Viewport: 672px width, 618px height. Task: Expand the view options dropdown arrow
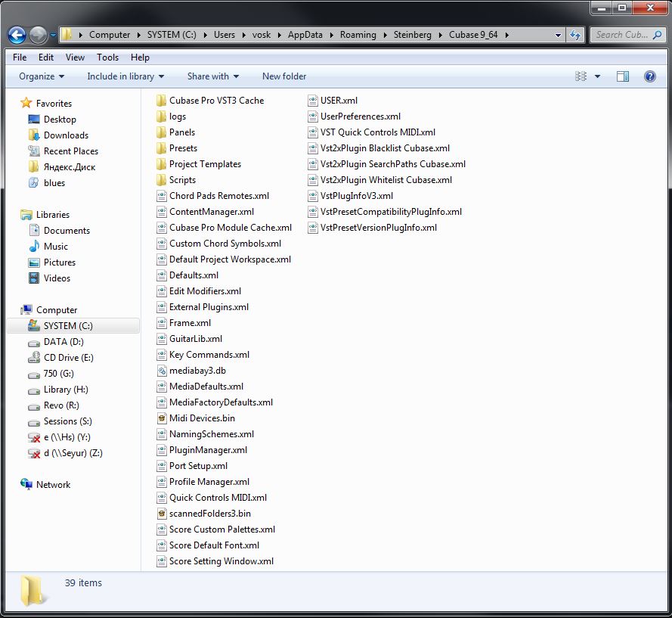click(x=597, y=76)
